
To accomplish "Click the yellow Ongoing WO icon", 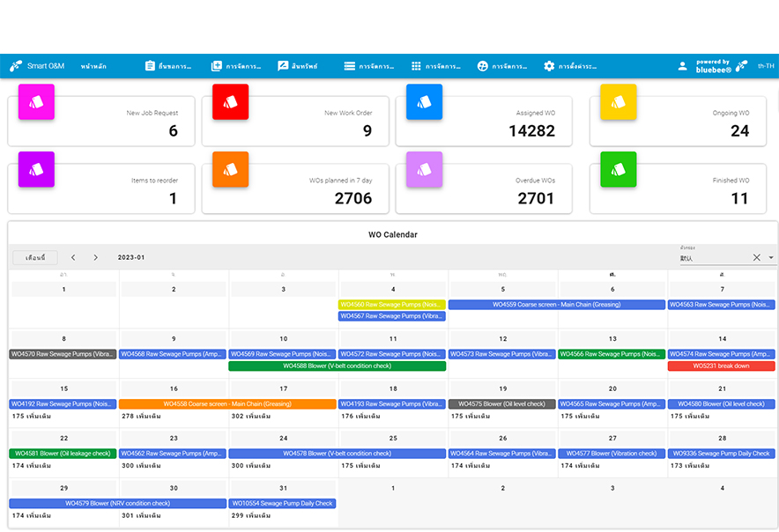I will 618,102.
